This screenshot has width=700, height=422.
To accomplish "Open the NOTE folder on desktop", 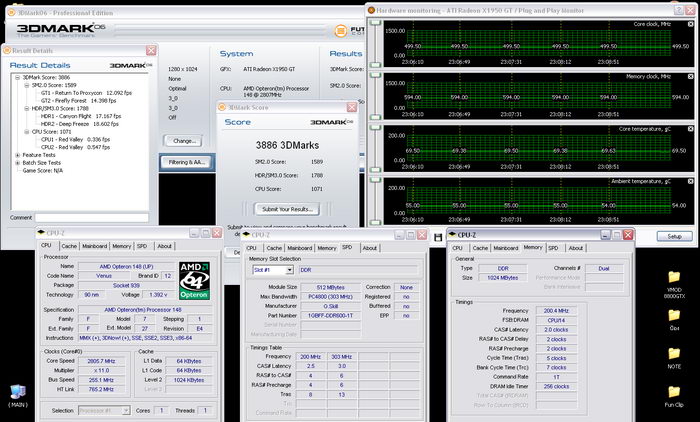I will point(674,356).
